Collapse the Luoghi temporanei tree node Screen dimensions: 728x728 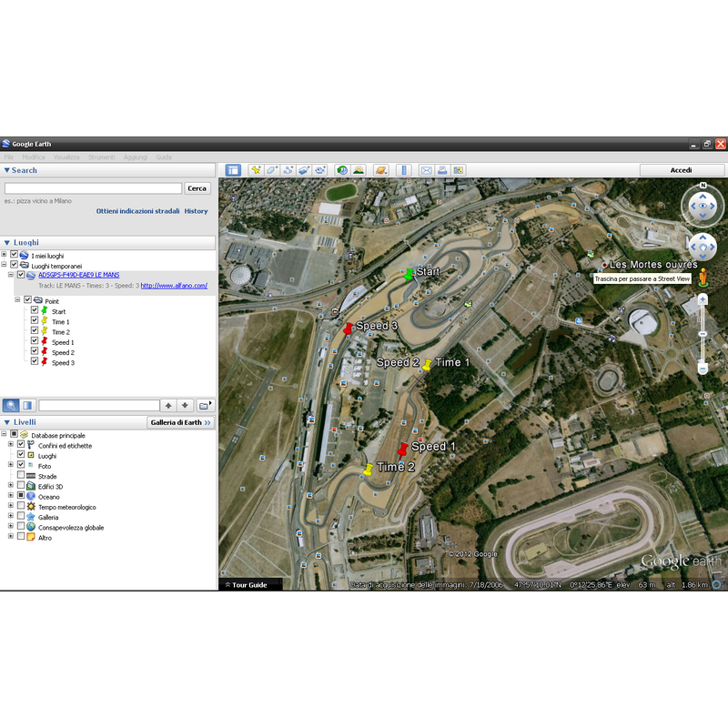point(4,264)
